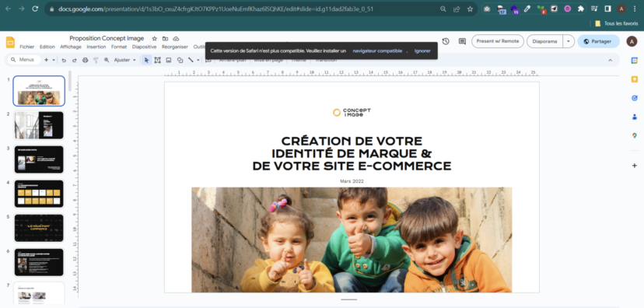Select slide 5 thumbnail
Image resolution: width=644 pixels, height=308 pixels.
click(39, 228)
